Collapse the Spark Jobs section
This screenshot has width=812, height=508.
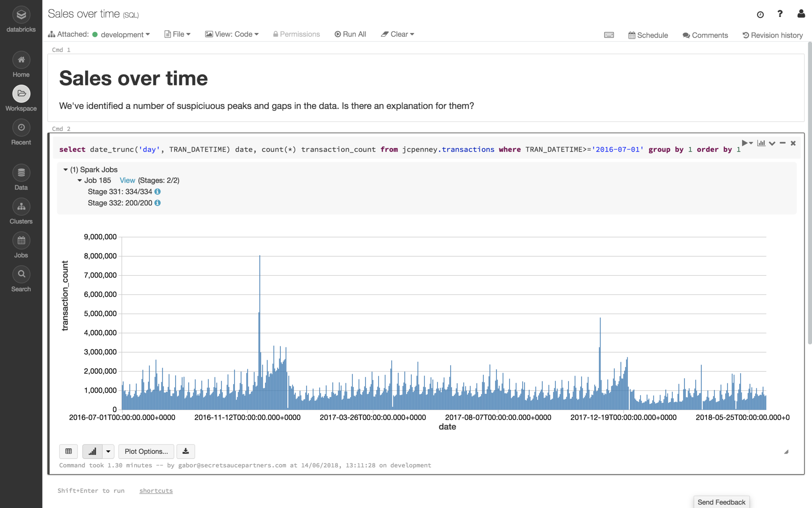(x=65, y=170)
